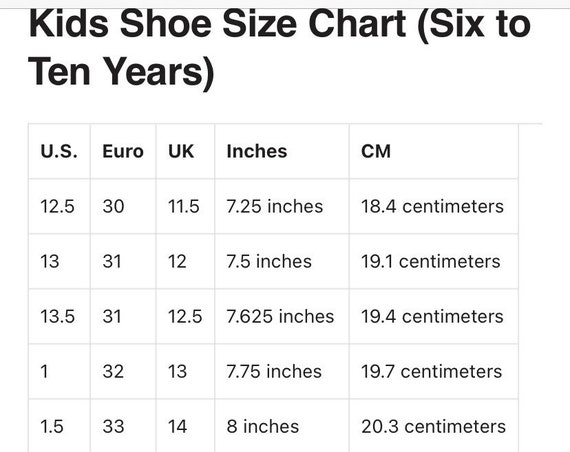Screen dimensions: 570x452
Task: Click the UK size 14 cell
Action: (185, 426)
